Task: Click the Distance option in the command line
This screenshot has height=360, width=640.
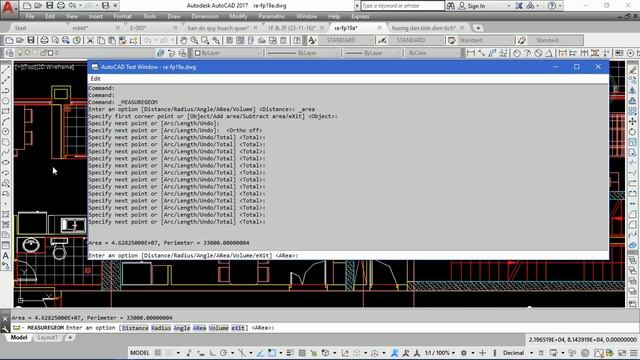Action: (x=135, y=328)
